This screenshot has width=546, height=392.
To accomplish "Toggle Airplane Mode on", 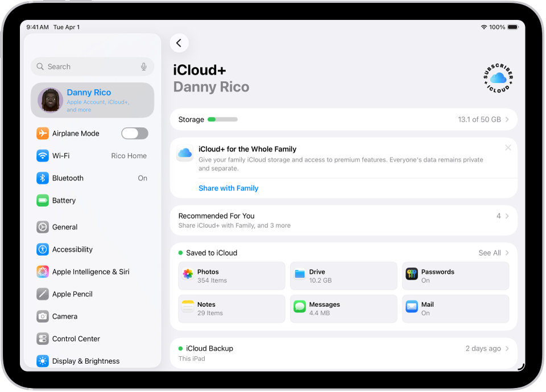I will (134, 133).
